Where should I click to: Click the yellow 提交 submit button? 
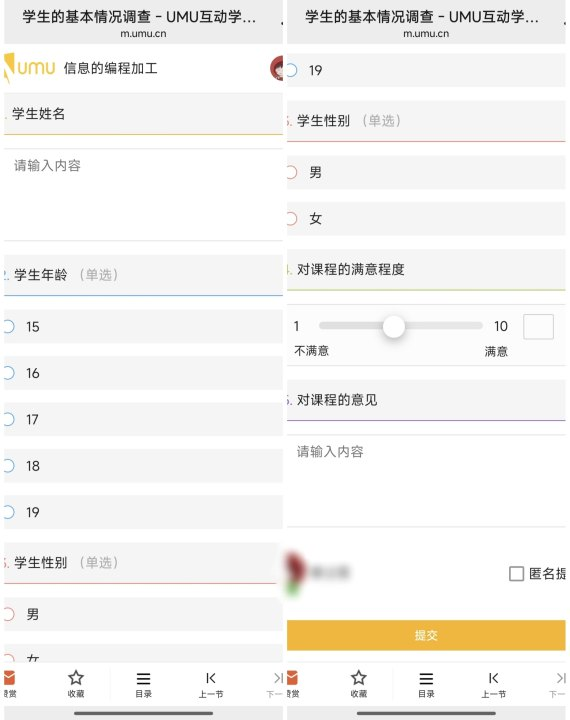coord(426,635)
